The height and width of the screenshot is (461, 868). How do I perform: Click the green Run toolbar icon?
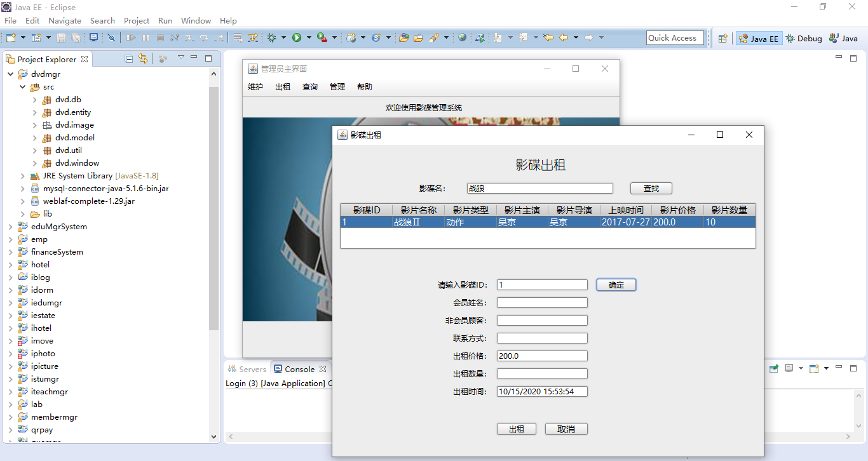[x=297, y=38]
